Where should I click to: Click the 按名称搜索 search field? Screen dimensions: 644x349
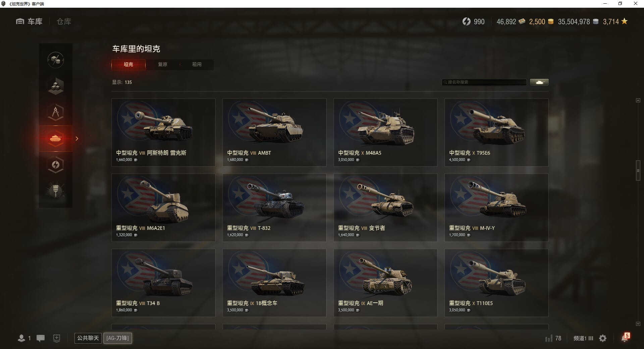[484, 82]
